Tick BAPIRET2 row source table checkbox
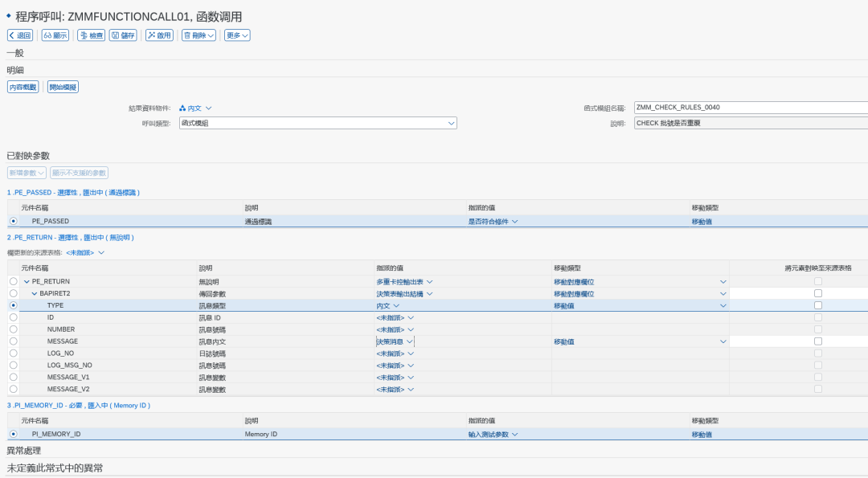The image size is (868, 478). [x=818, y=293]
